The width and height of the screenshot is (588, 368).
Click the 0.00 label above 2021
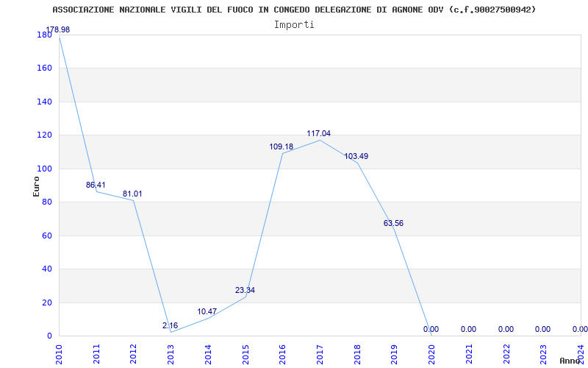pos(468,329)
